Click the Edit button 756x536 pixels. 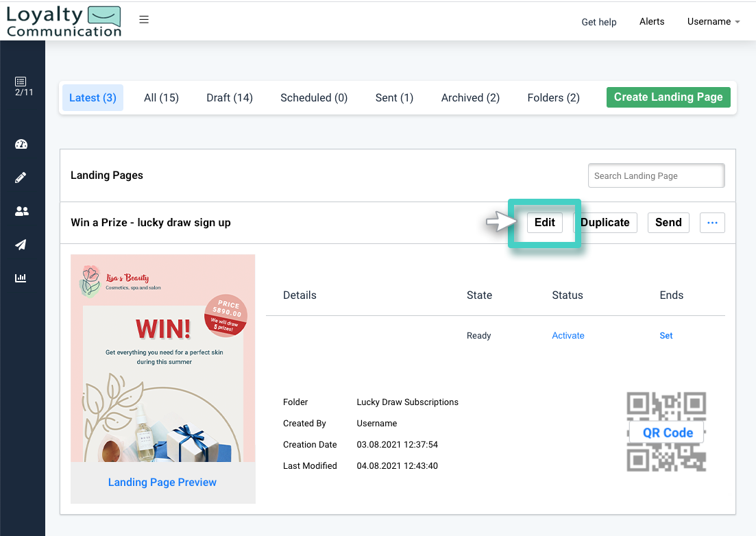545,223
